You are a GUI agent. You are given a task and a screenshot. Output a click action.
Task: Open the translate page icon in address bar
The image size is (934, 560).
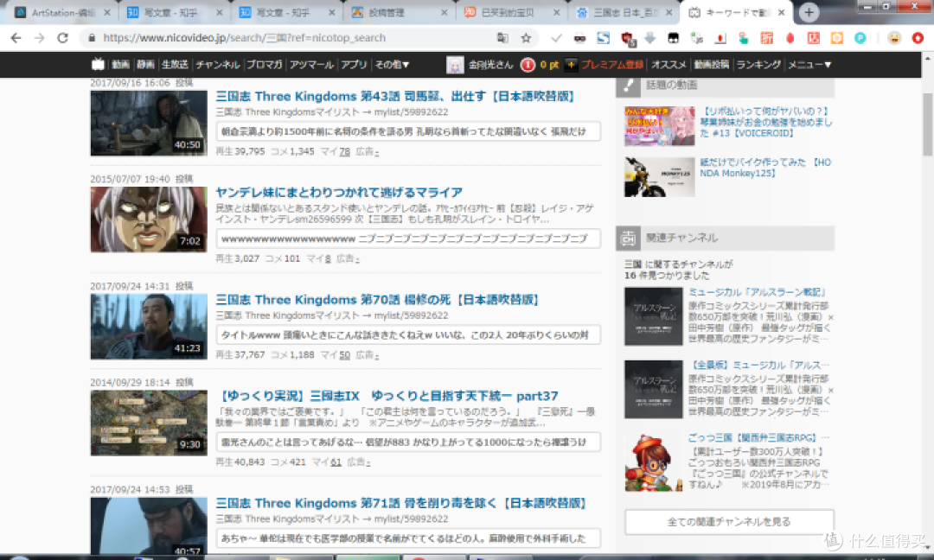click(x=502, y=37)
